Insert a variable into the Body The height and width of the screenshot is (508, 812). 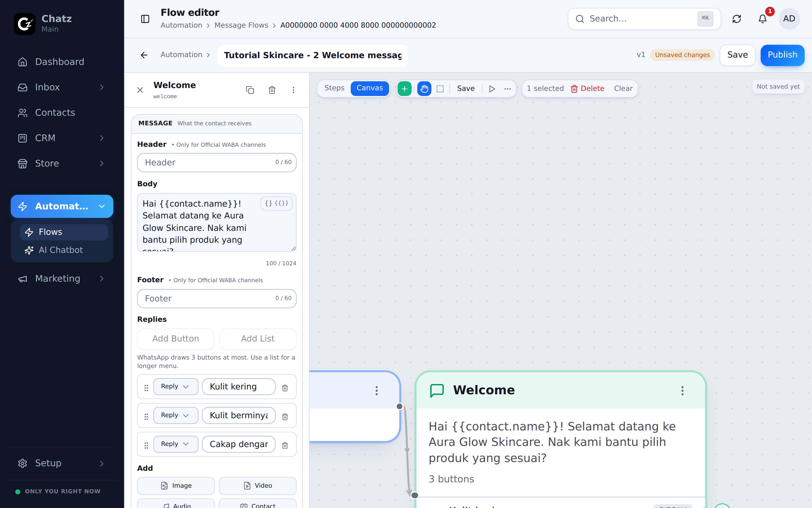[277, 203]
